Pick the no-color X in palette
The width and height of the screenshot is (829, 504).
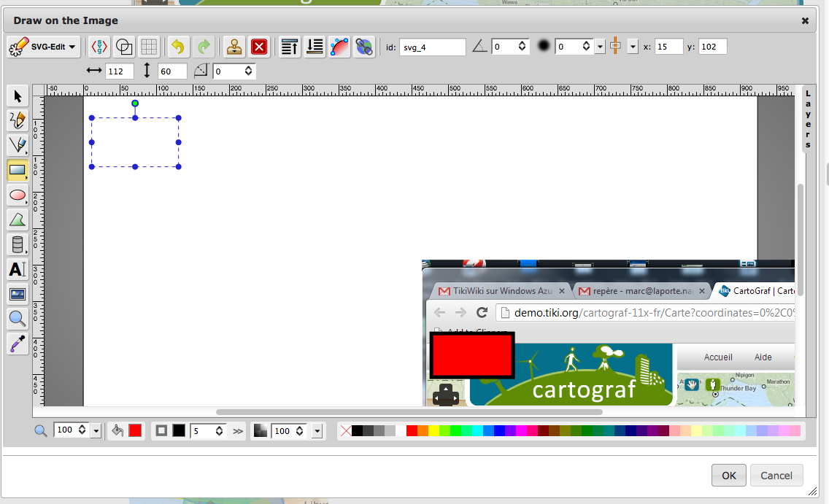[x=346, y=431]
